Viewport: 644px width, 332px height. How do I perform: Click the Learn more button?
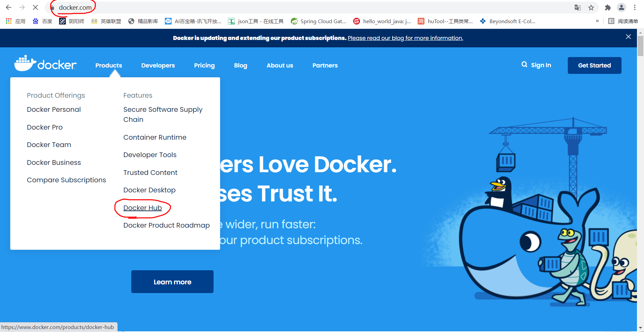tap(172, 282)
